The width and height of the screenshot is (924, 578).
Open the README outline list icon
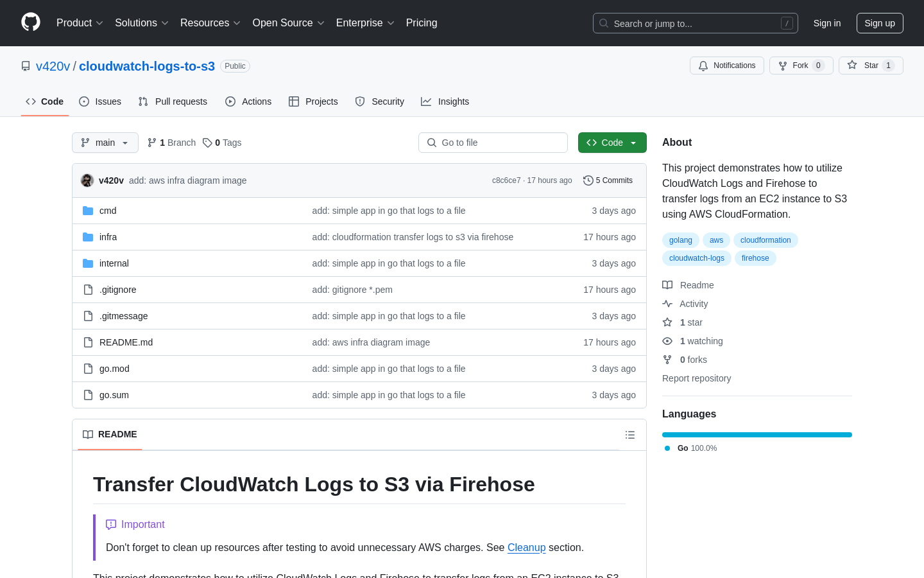[630, 435]
